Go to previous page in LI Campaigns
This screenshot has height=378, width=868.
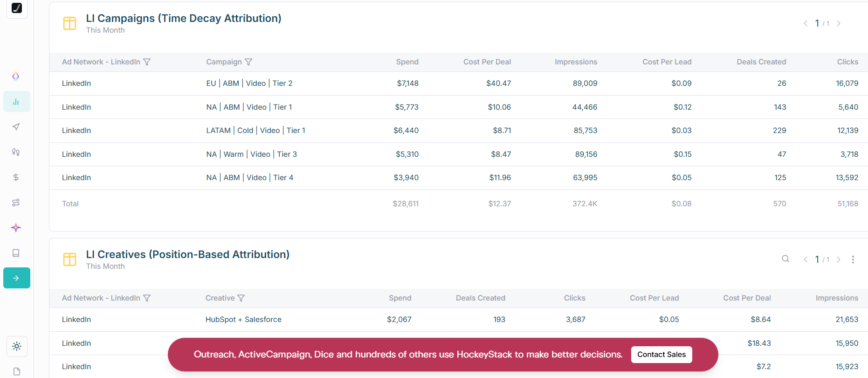click(x=805, y=23)
